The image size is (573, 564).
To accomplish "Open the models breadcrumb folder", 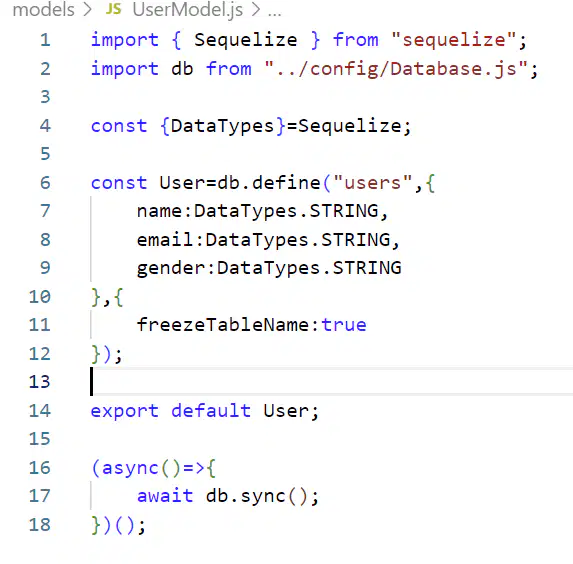I will tap(43, 9).
